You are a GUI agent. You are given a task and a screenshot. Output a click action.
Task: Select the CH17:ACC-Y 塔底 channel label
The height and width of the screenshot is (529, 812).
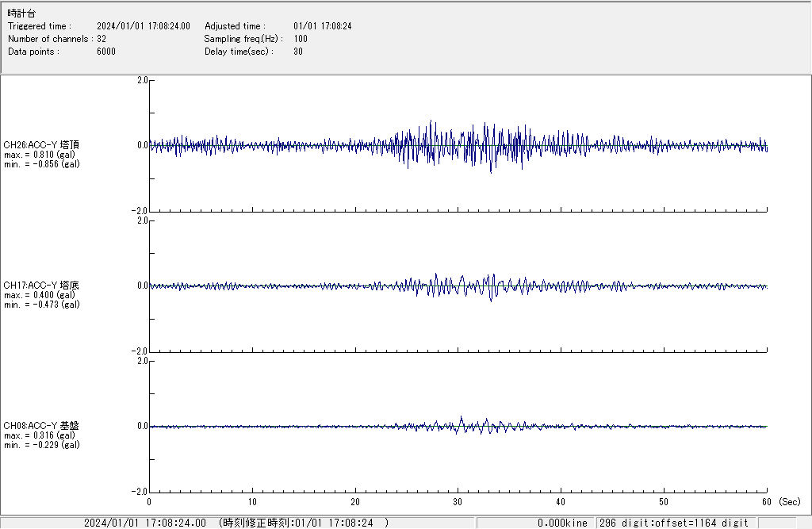41,285
